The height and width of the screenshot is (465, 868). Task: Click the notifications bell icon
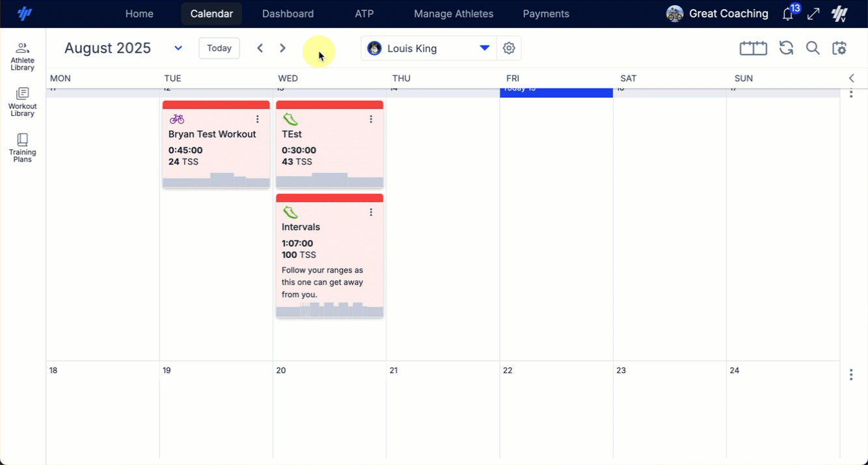788,14
